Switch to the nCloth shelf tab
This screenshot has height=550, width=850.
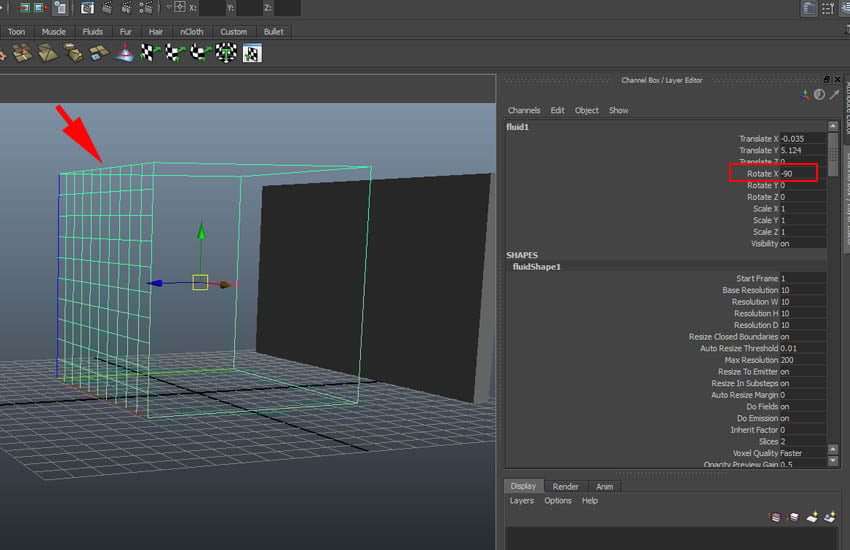click(191, 32)
